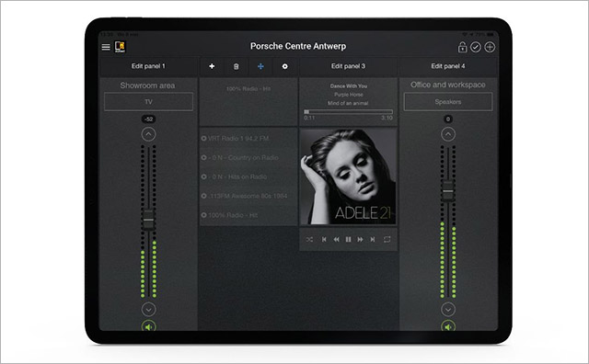The width and height of the screenshot is (589, 364).
Task: Lower Office volume with the down chevron
Action: pyautogui.click(x=448, y=309)
